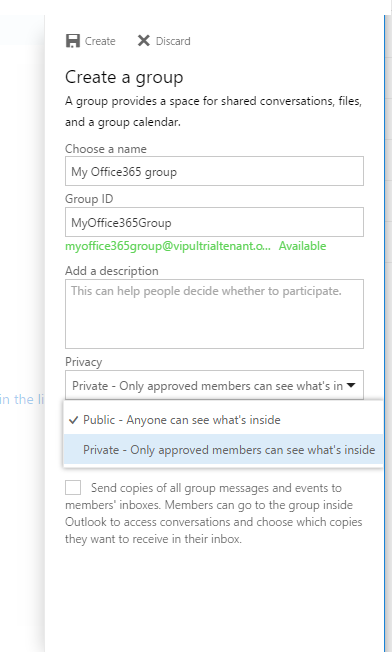
Task: Click the Add a description label
Action: tap(112, 271)
